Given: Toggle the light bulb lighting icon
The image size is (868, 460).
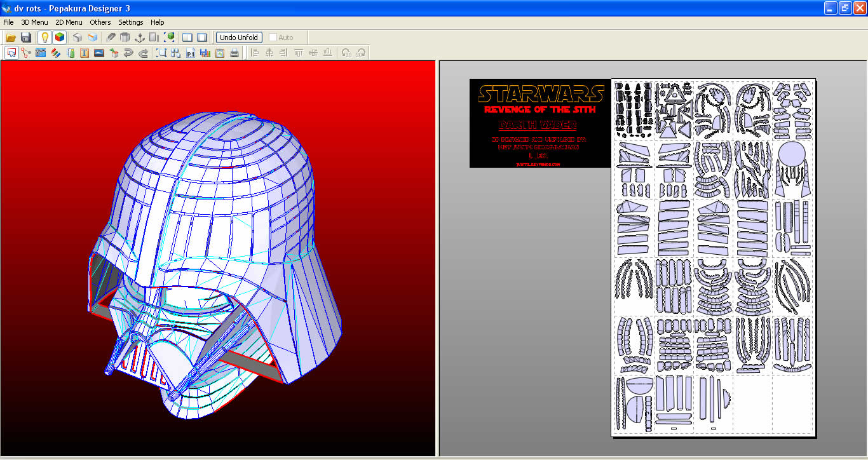Looking at the screenshot, I should (44, 37).
